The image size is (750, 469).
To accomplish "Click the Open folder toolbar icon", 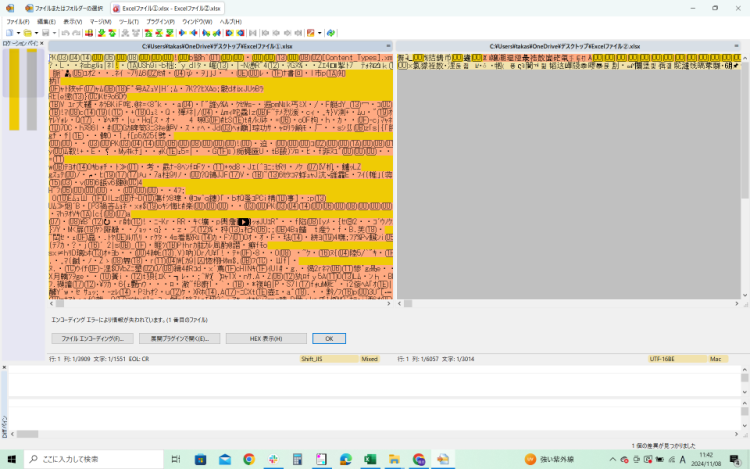I will 25,33.
